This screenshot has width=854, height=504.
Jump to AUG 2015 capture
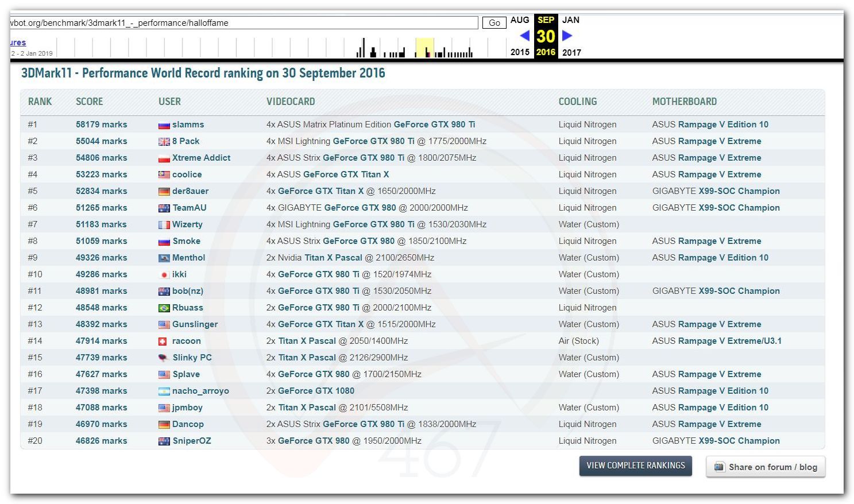[x=520, y=20]
